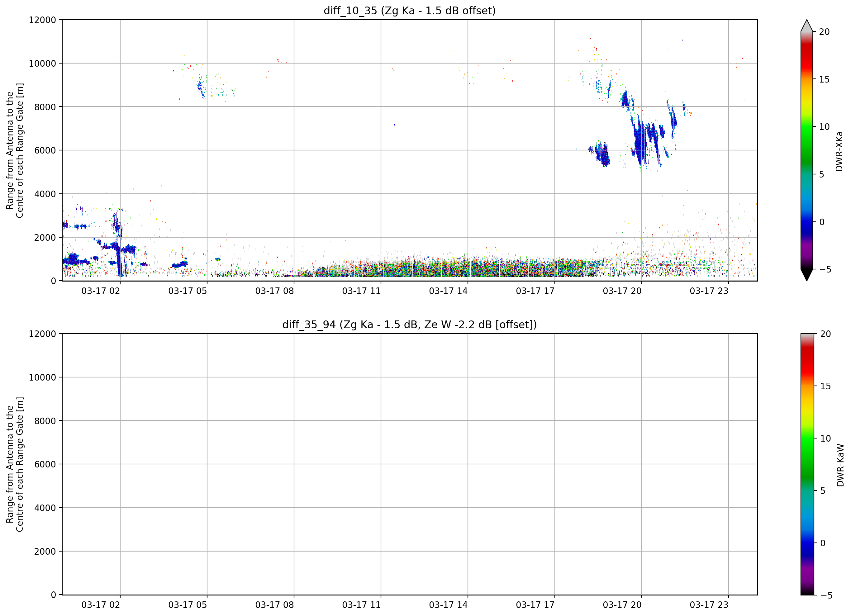Click the '03-17 11' x-axis label of top plot
Viewport: 851px width, 616px height.
[x=361, y=291]
